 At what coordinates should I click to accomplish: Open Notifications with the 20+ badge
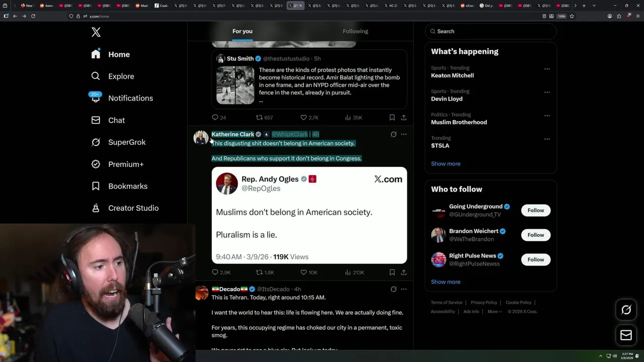coord(121,98)
